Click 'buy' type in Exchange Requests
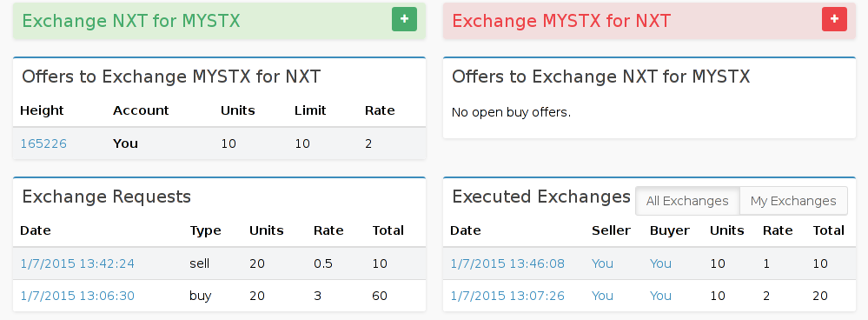 (x=201, y=297)
